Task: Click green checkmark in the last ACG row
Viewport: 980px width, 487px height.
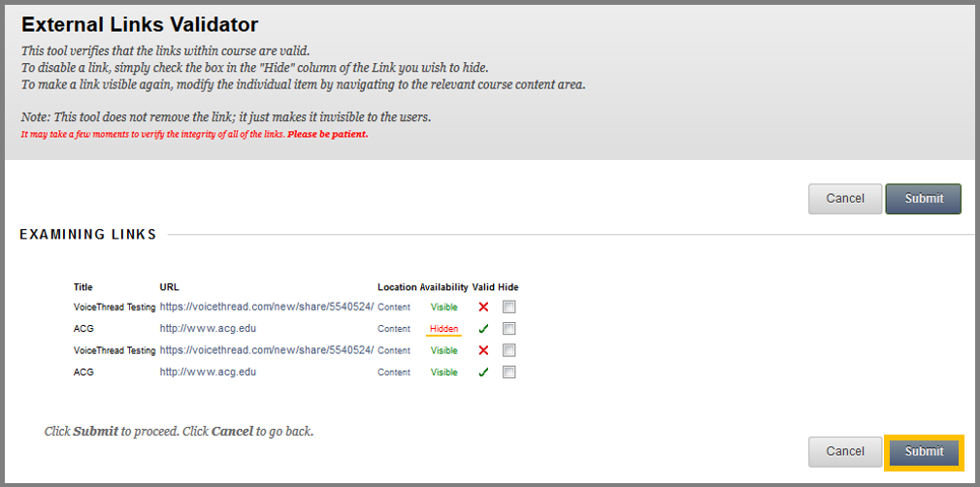Action: 483,372
